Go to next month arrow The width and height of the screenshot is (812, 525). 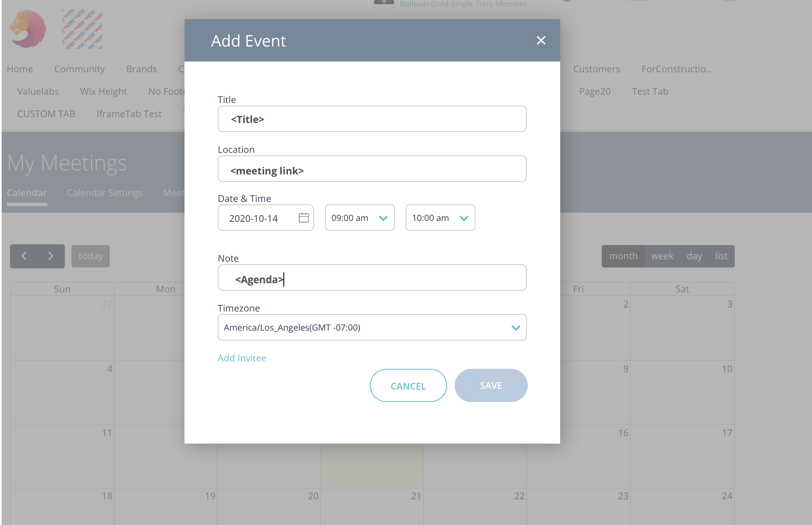[x=51, y=256]
